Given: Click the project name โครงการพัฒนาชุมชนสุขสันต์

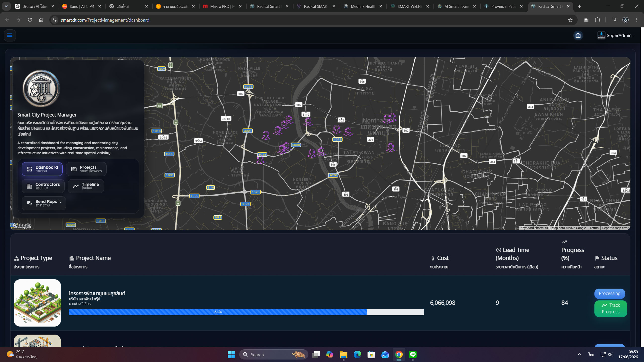Looking at the screenshot, I should (x=97, y=293).
